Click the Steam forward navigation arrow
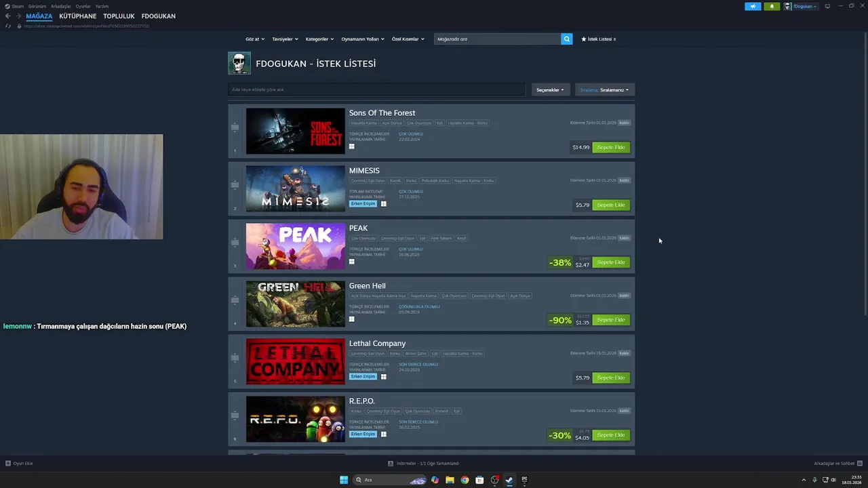The height and width of the screenshot is (488, 868). point(18,16)
